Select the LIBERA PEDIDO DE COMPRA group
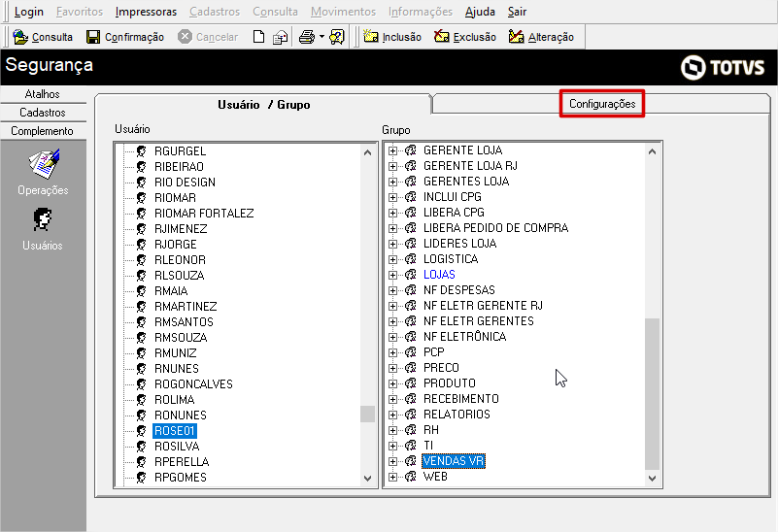778x532 pixels. pos(495,228)
